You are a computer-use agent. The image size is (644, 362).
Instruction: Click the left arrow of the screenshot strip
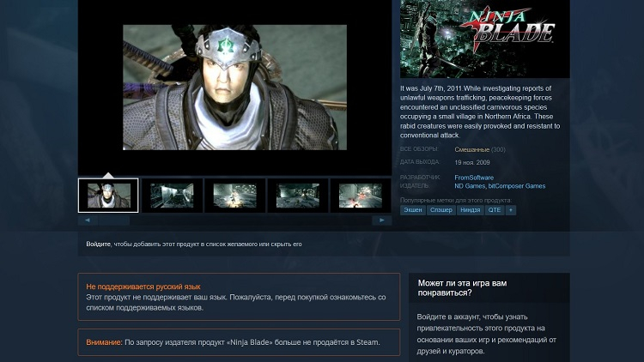[88, 220]
